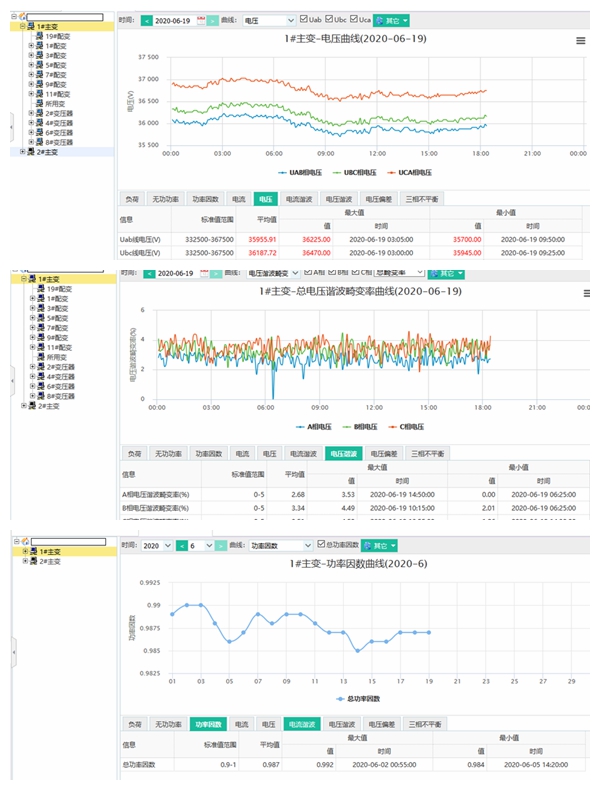
Task: Toggle Ubc checkbox in voltage toolbar
Action: [329, 19]
